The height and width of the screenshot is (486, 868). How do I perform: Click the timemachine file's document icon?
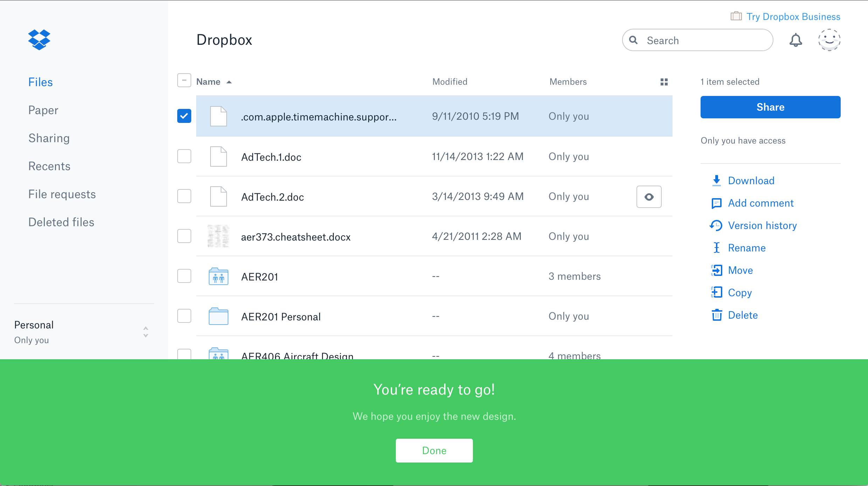pyautogui.click(x=218, y=116)
